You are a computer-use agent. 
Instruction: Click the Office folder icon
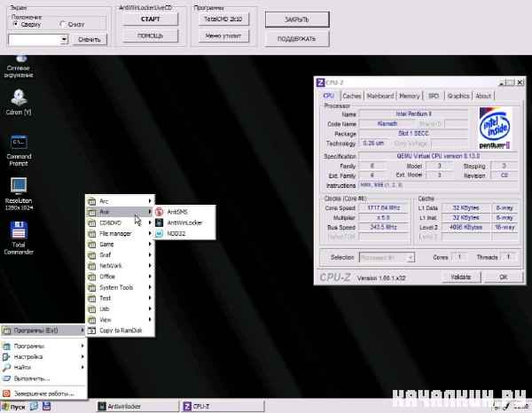coord(91,277)
